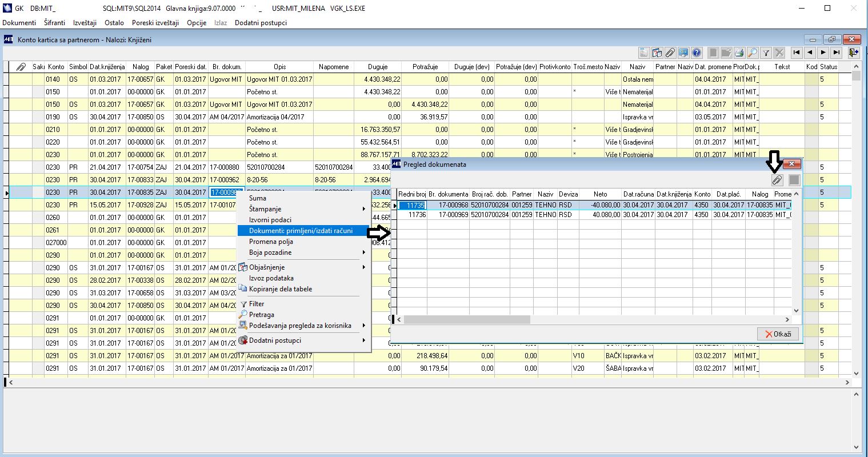Click down arrow of main grid vertical scrollbar
Image resolution: width=868 pixels, height=457 pixels.
tap(856, 374)
